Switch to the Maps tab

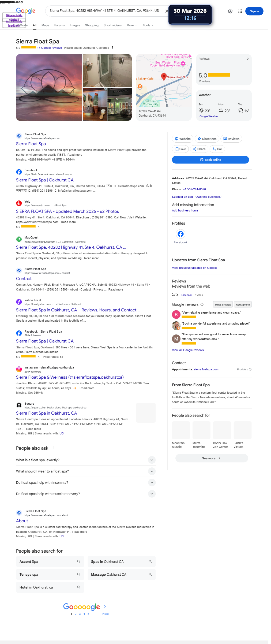tap(45, 25)
